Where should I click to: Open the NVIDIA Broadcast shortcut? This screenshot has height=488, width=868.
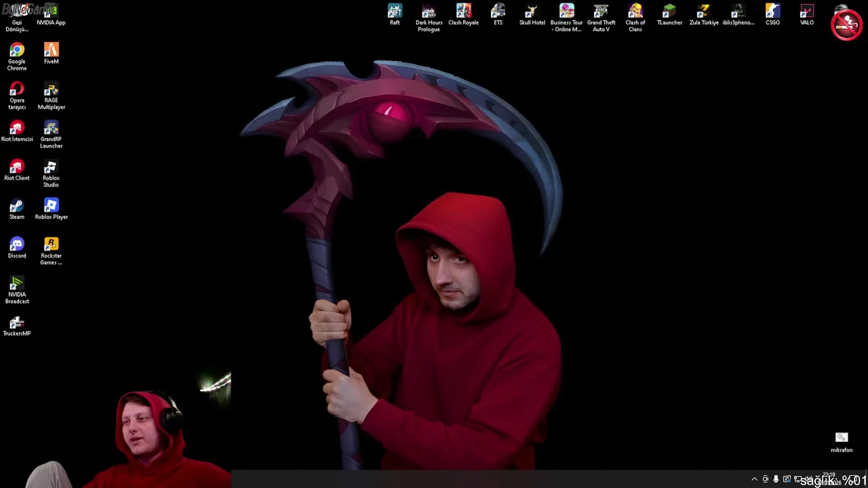tap(17, 290)
